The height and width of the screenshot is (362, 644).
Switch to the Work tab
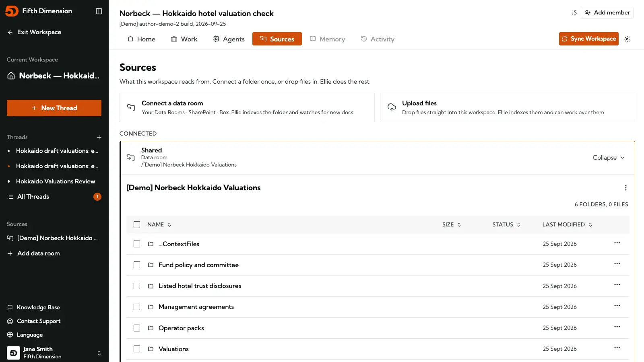click(x=184, y=39)
